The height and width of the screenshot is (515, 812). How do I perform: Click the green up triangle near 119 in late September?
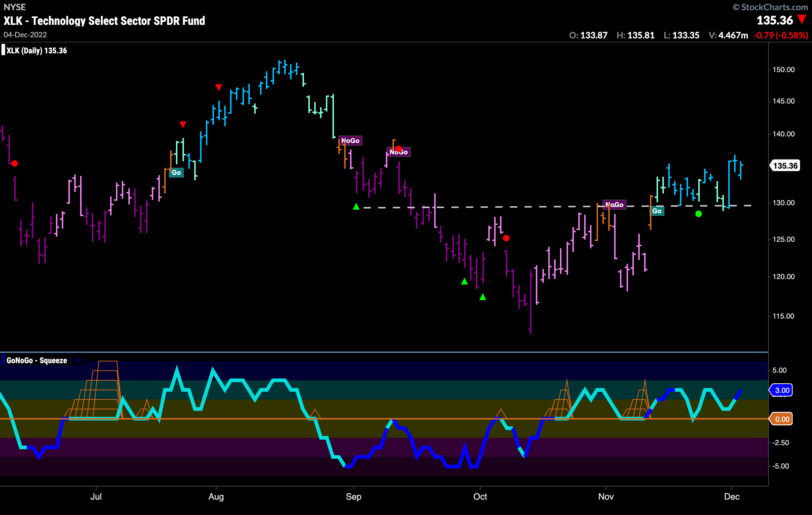coord(465,281)
